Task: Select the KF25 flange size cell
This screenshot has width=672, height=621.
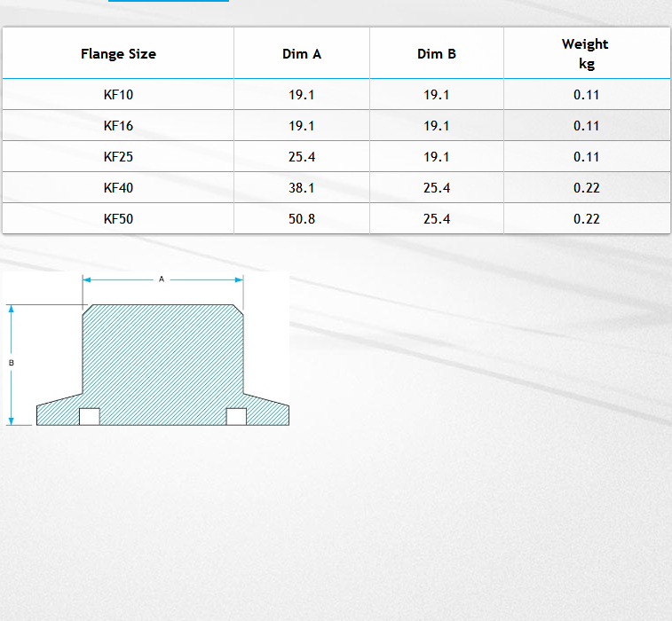Action: point(118,156)
